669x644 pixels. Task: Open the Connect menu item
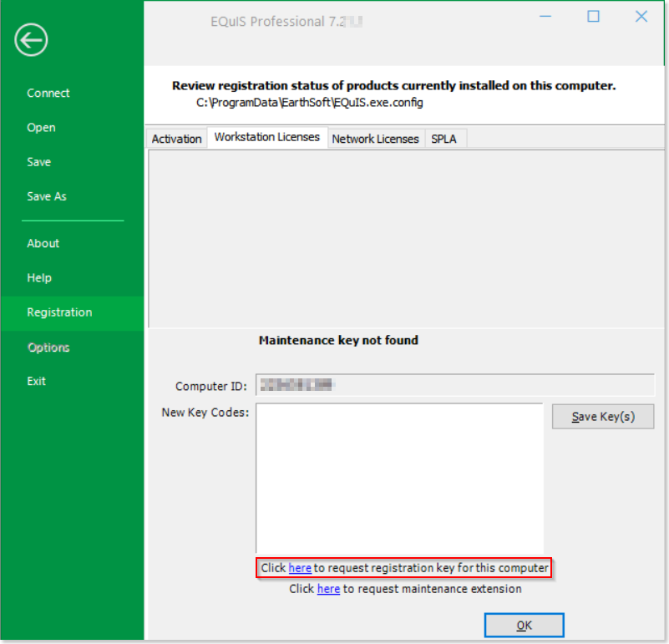[x=48, y=93]
